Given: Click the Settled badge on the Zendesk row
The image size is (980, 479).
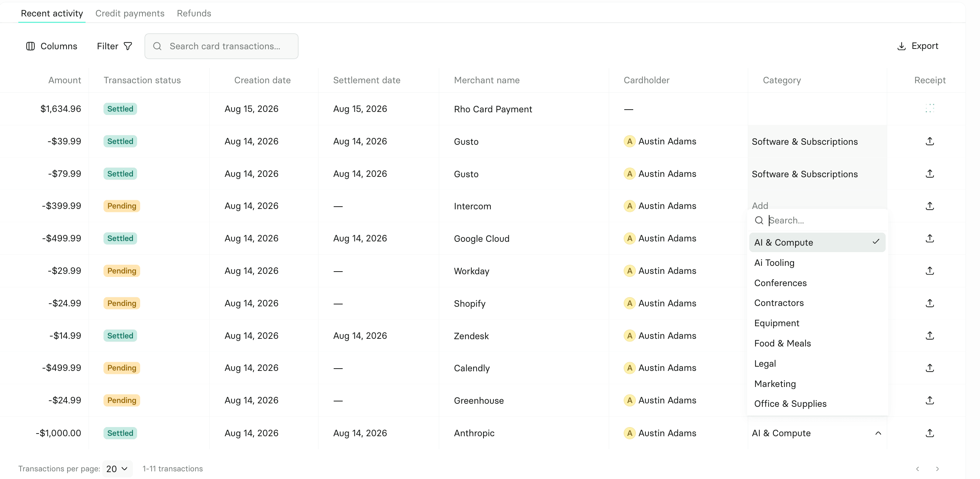Looking at the screenshot, I should pyautogui.click(x=120, y=336).
